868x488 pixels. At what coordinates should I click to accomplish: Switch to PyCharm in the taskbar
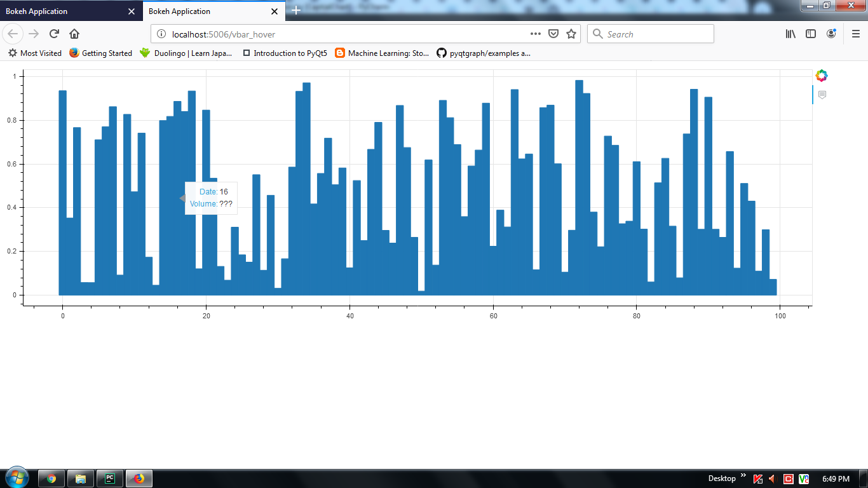[x=110, y=478]
